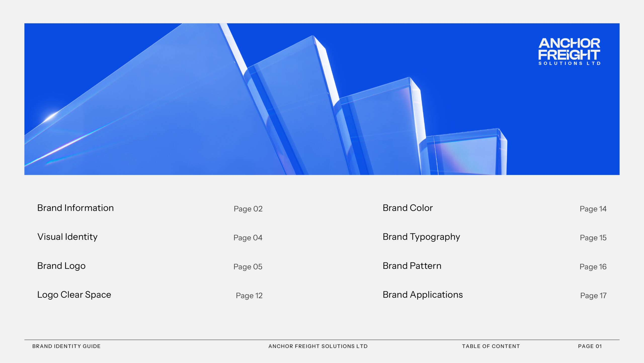This screenshot has height=363, width=644.
Task: Click the Page 02 number
Action: (248, 209)
